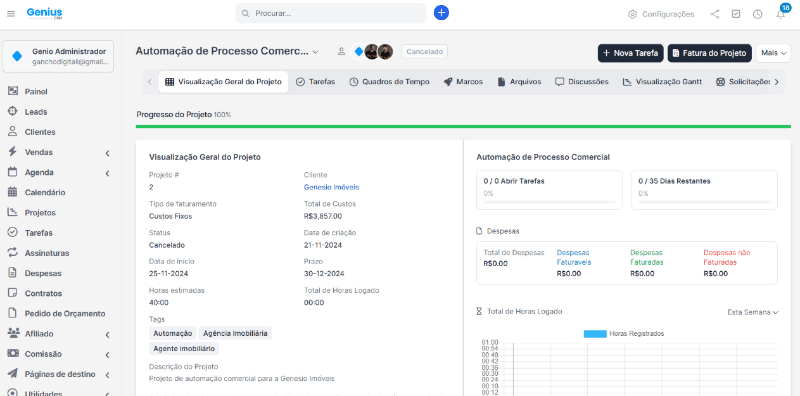Open Pedido de Orçamento in sidebar
Screen dimensions: 800x396
(x=64, y=314)
